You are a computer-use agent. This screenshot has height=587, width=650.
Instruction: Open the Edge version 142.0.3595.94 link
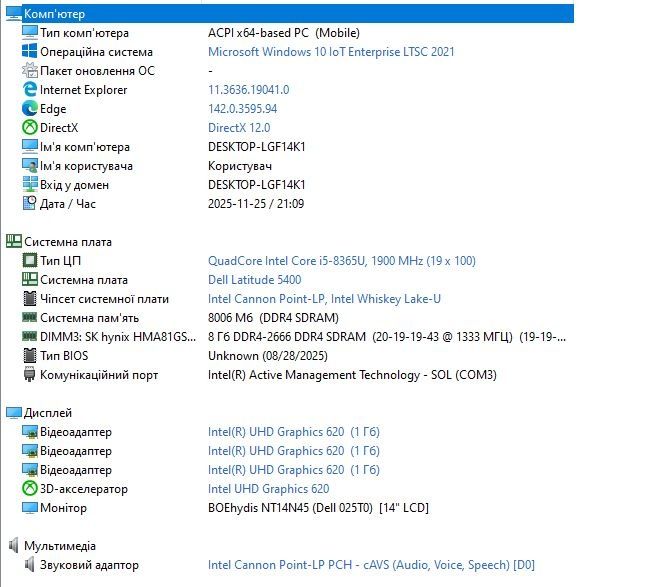pos(243,109)
